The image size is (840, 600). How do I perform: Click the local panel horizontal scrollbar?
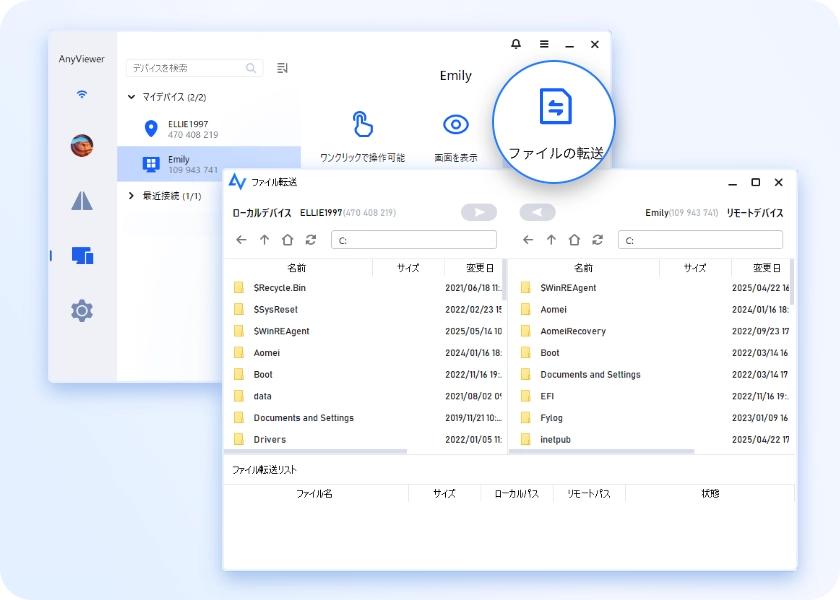(315, 452)
